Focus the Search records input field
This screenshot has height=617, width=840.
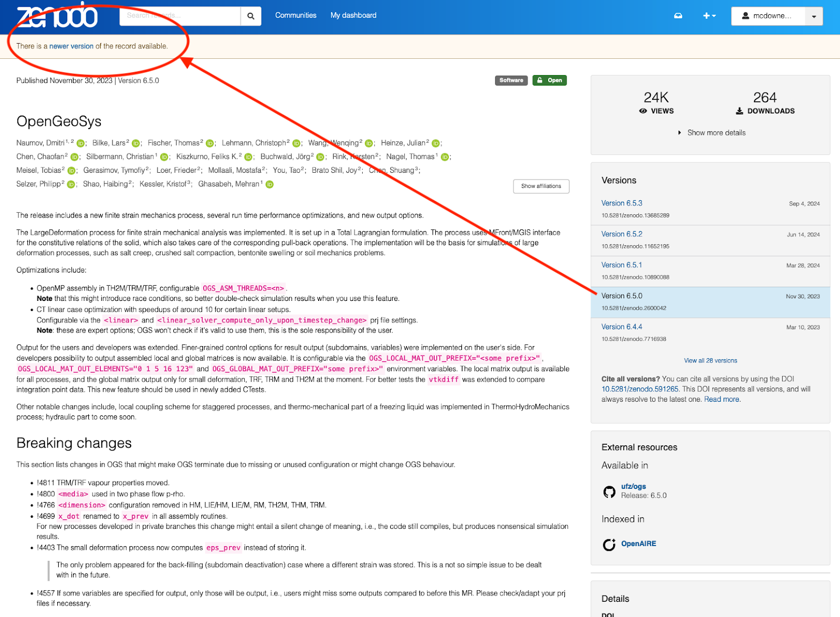point(180,16)
